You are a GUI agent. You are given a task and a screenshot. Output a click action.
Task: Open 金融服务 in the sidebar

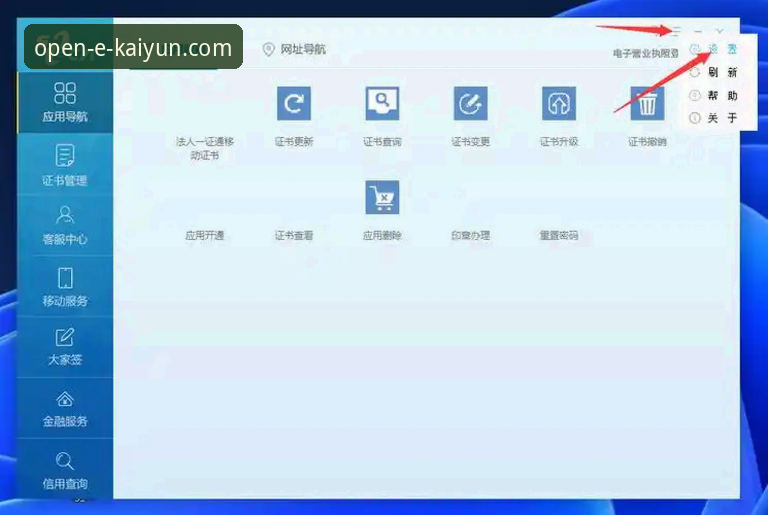pos(65,408)
